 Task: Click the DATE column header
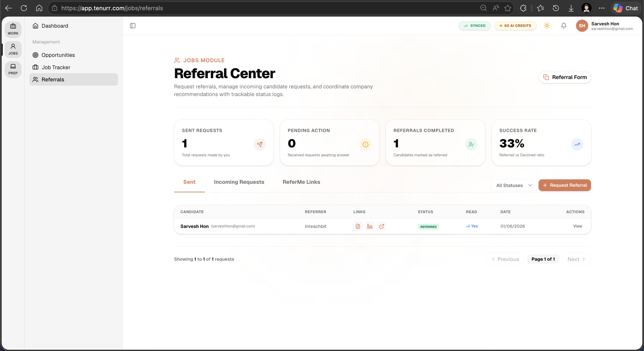coord(506,212)
